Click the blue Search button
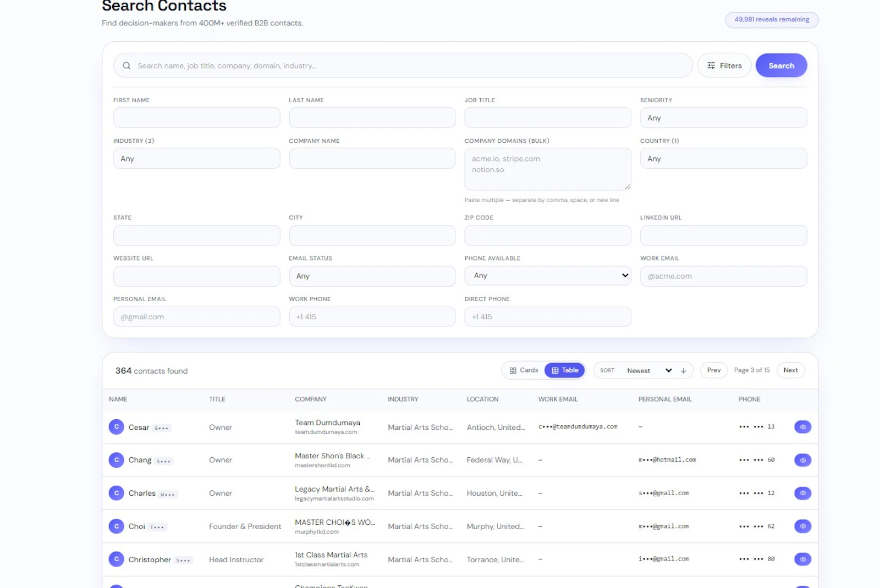Image resolution: width=880 pixels, height=588 pixels. pyautogui.click(x=781, y=65)
